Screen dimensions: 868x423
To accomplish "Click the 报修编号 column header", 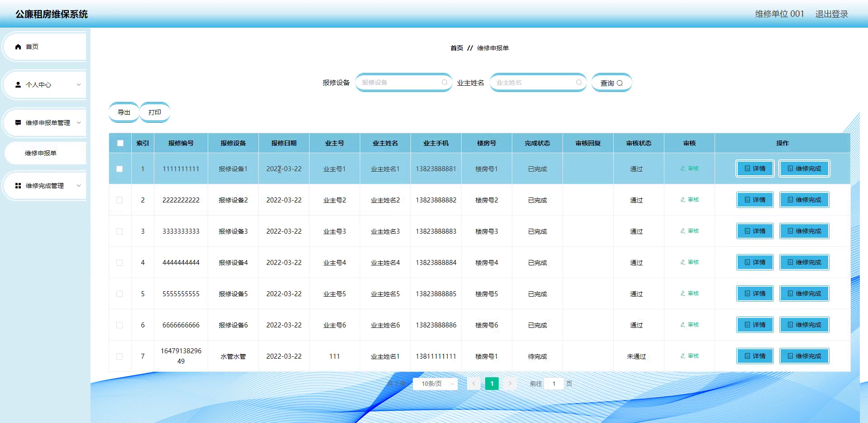I will pyautogui.click(x=181, y=143).
